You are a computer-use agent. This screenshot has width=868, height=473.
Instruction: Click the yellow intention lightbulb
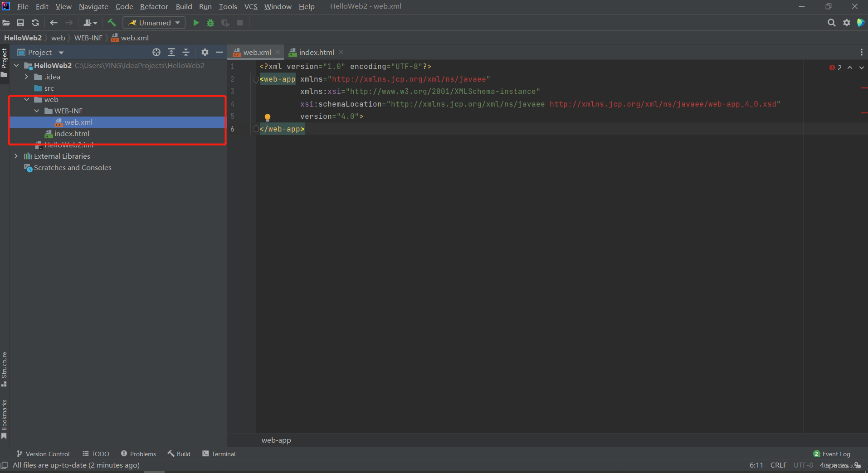[268, 117]
